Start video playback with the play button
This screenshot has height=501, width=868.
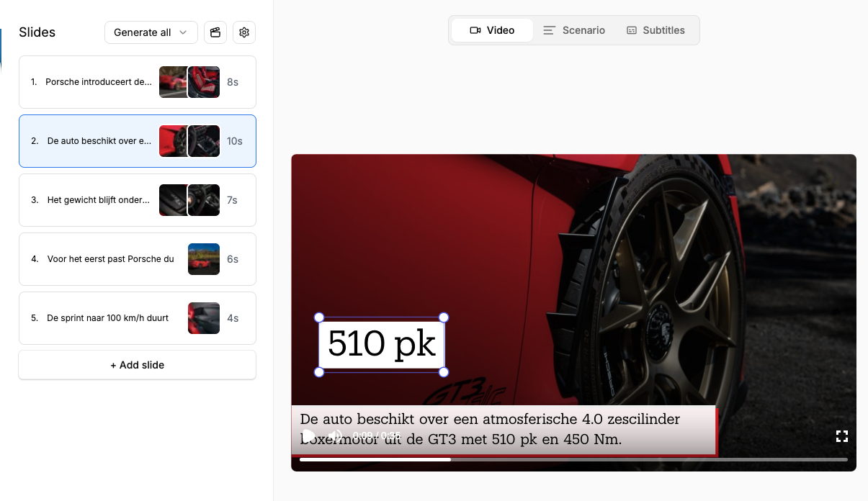[x=308, y=435]
